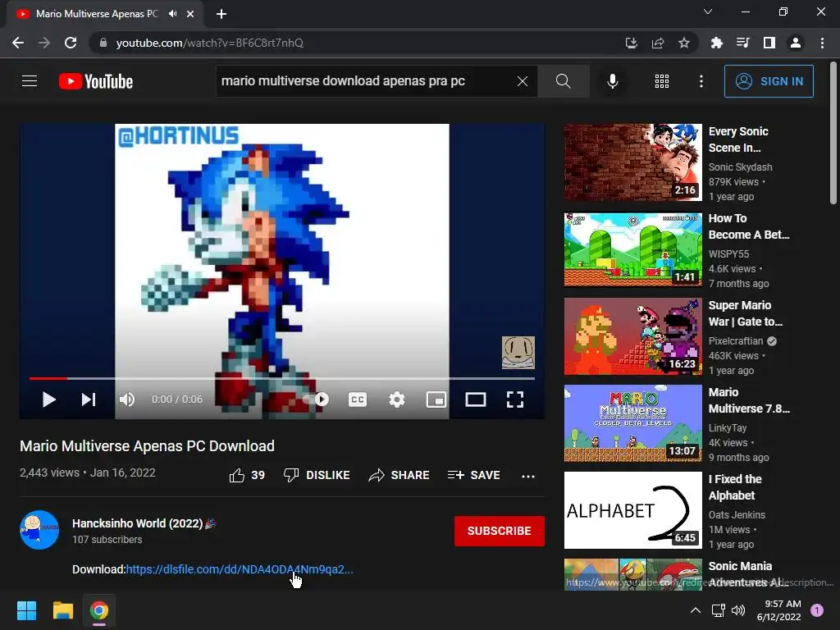Click the page vertical scrollbar

pos(833,134)
